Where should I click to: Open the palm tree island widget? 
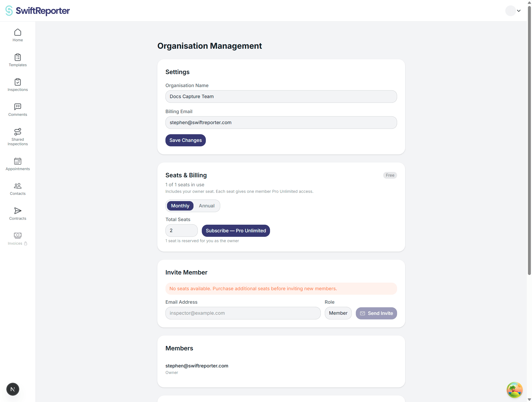(x=514, y=390)
